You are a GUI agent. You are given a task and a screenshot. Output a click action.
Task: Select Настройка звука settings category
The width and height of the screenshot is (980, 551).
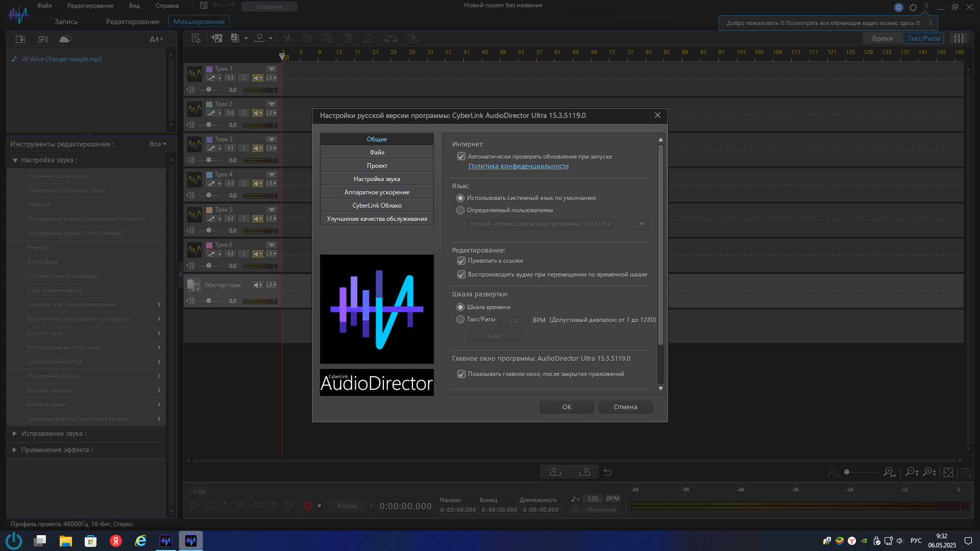pos(377,179)
